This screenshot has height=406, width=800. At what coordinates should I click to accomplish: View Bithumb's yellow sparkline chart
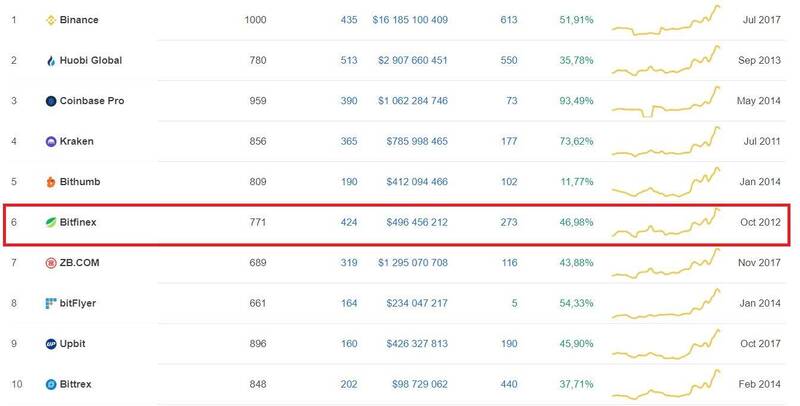click(x=666, y=182)
